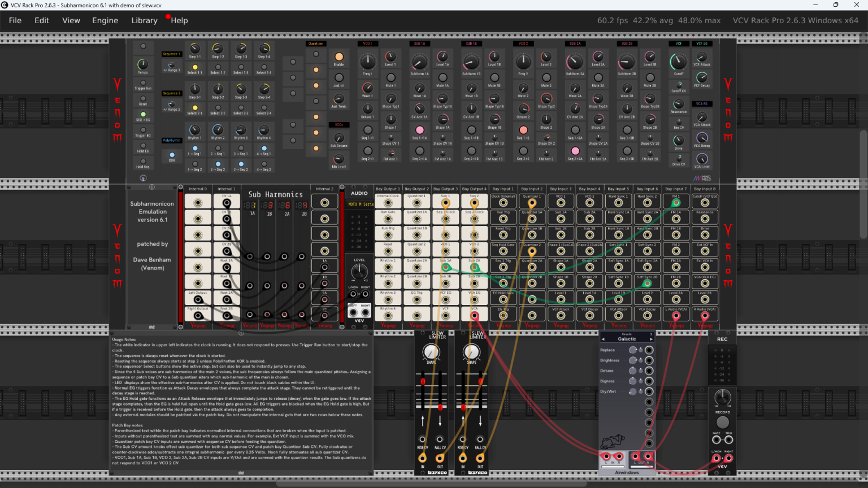Click the Rhythm 1 knob
868x488 pixels.
pos(194,130)
